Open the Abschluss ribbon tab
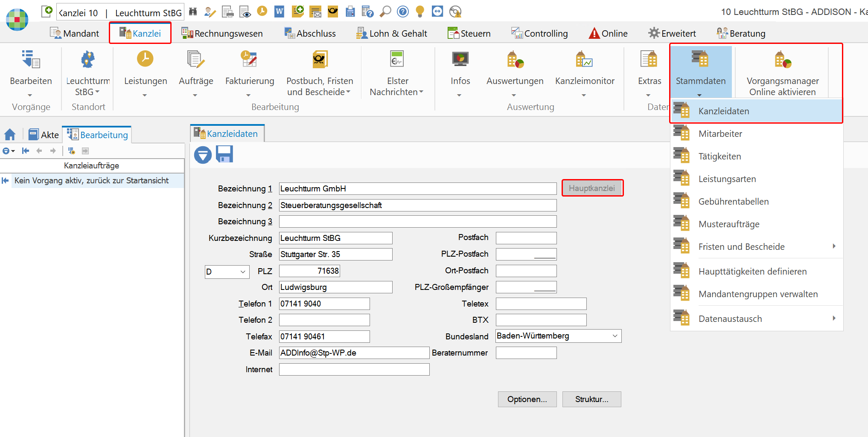This screenshot has height=437, width=868. point(310,33)
